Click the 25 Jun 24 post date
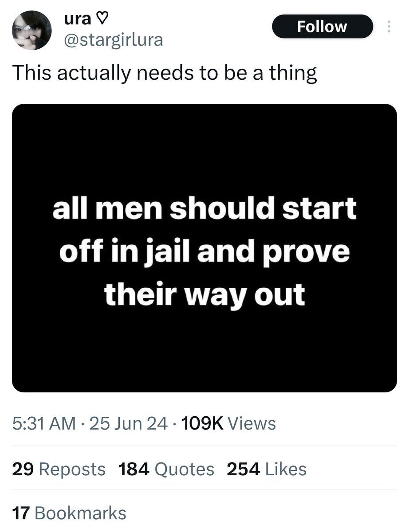The width and height of the screenshot is (409, 532). point(129,424)
